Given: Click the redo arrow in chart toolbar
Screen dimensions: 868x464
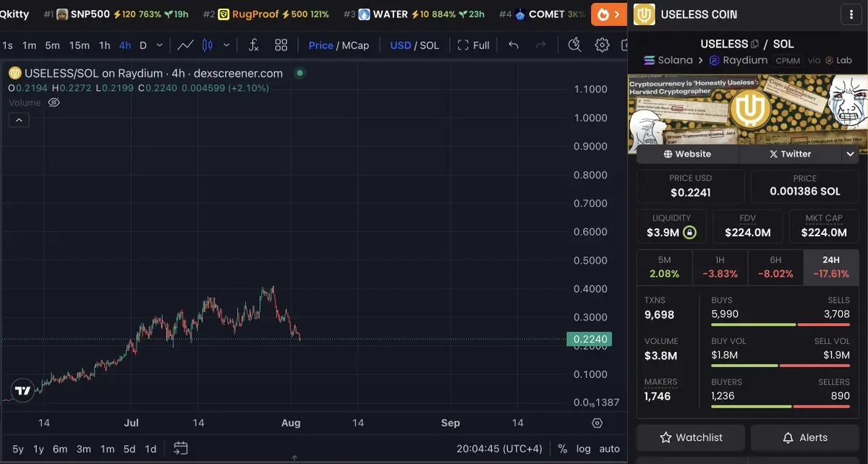Looking at the screenshot, I should click(x=540, y=45).
